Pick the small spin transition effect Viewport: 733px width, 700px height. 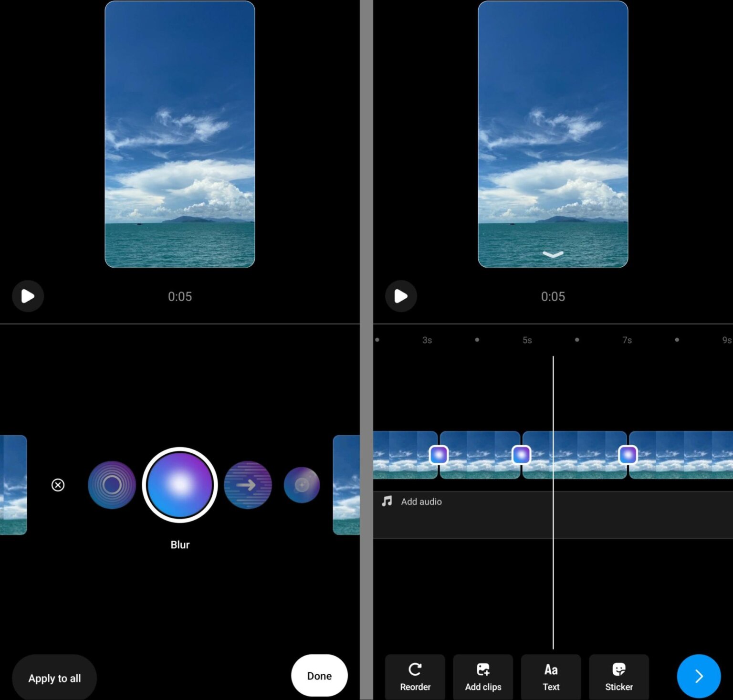302,485
